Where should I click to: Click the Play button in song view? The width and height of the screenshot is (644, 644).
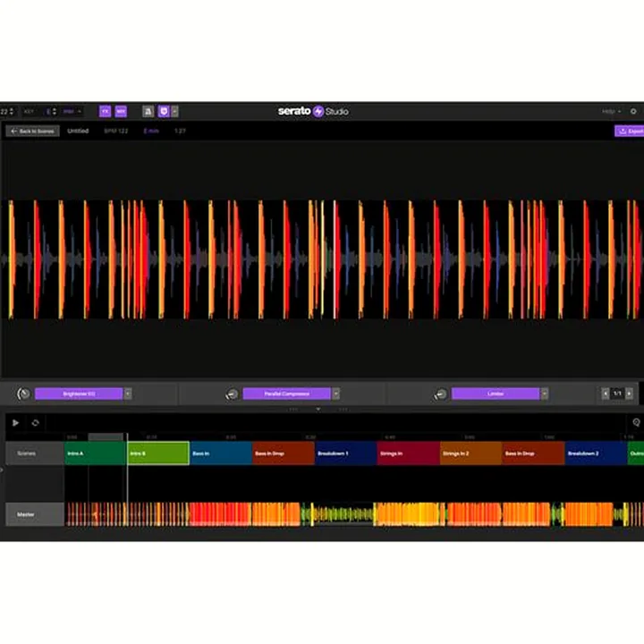click(x=15, y=422)
